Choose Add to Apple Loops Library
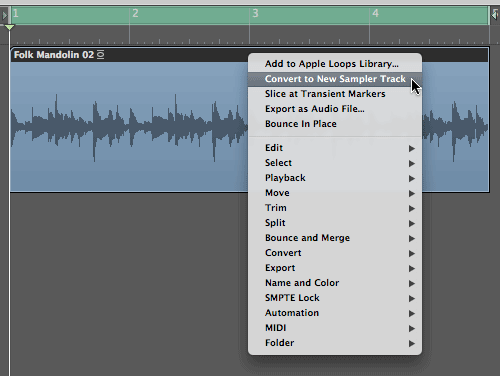 (x=335, y=64)
